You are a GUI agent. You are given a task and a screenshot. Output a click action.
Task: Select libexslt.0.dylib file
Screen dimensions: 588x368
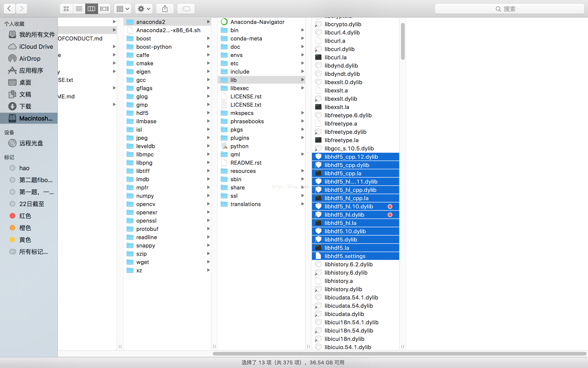point(356,82)
